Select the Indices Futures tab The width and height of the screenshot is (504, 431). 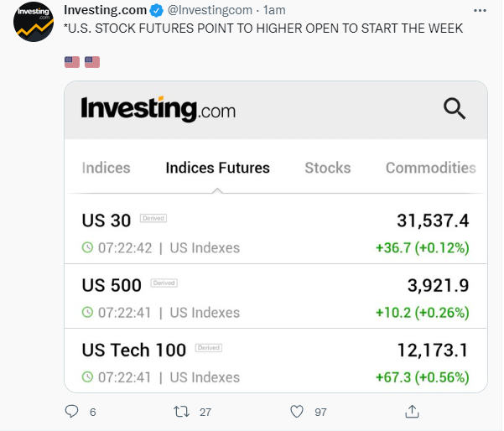[x=217, y=168]
